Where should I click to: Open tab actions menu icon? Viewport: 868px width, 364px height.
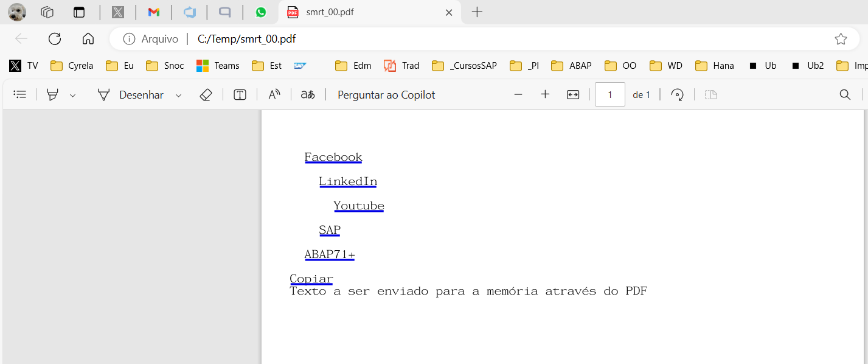pos(79,12)
